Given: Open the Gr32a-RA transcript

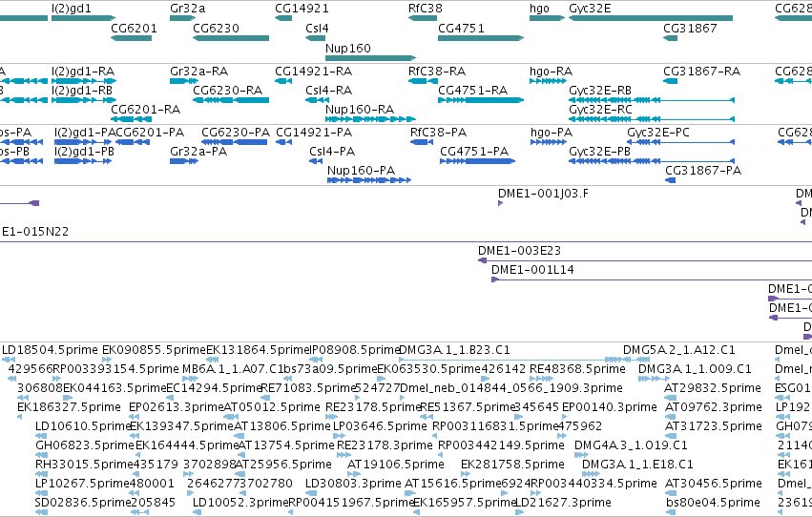Looking at the screenshot, I should click(x=184, y=81).
